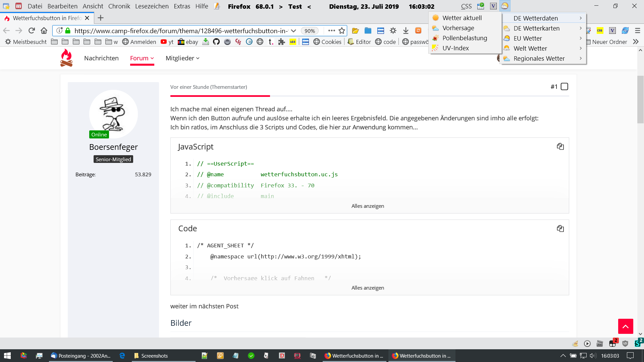
Task: Open URL bar history dropdown arrow
Action: pyautogui.click(x=293, y=31)
